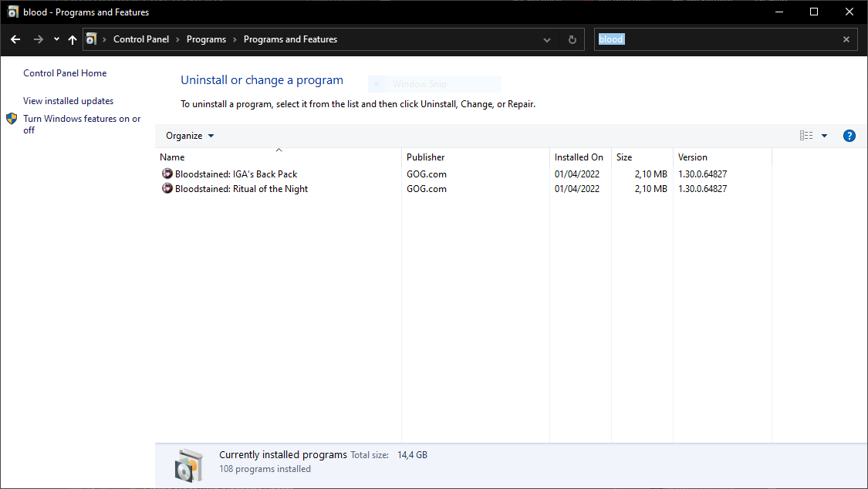
Task: Sort the list by Size column
Action: click(642, 157)
